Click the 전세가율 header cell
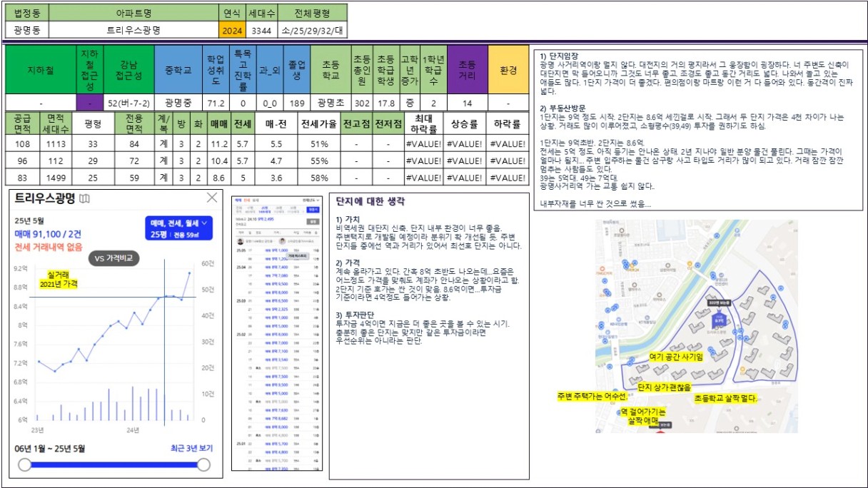 319,124
